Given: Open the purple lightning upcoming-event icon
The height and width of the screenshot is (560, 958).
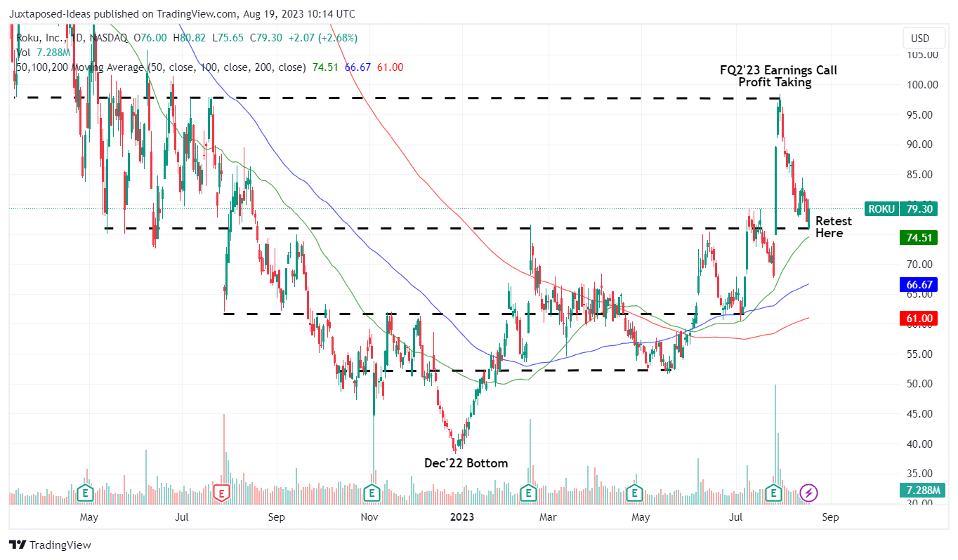Looking at the screenshot, I should coord(809,493).
